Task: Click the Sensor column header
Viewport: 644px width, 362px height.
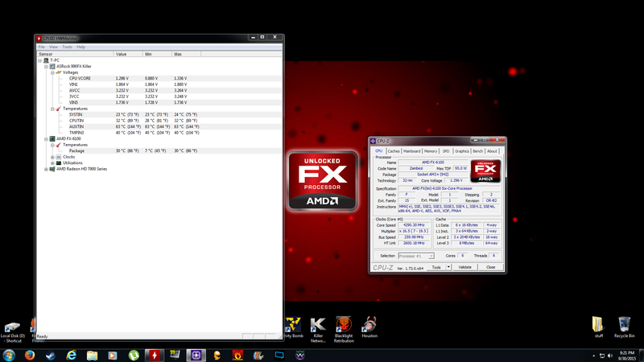Action: (75, 54)
